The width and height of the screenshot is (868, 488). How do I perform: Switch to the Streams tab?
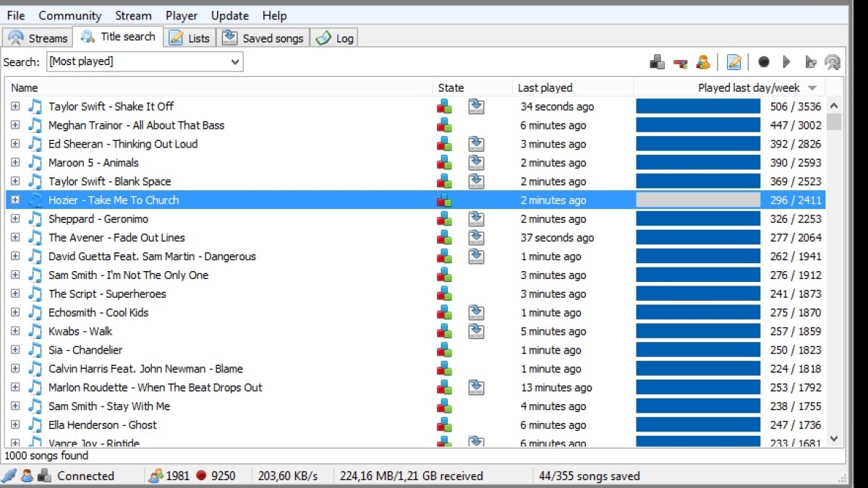point(38,38)
